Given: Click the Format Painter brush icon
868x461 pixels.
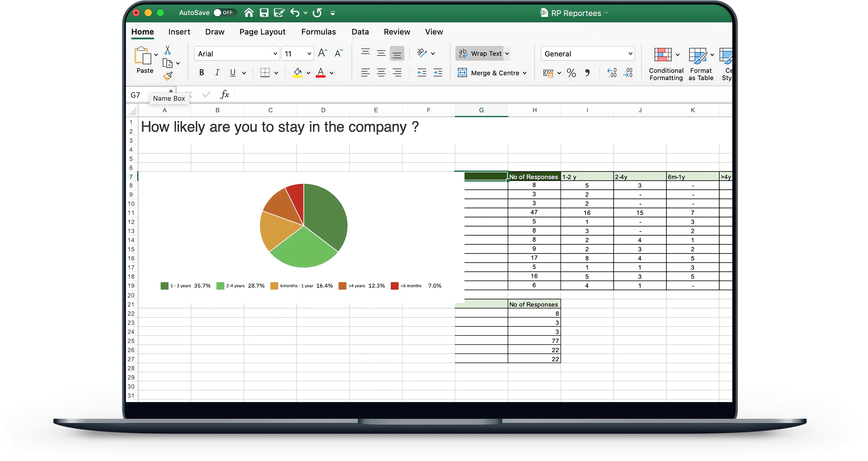Looking at the screenshot, I should point(168,76).
